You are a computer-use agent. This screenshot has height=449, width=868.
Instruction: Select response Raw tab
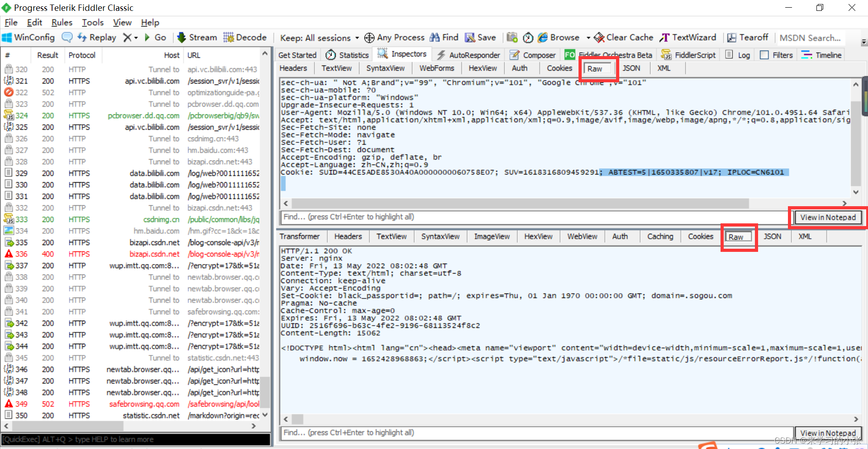(739, 237)
